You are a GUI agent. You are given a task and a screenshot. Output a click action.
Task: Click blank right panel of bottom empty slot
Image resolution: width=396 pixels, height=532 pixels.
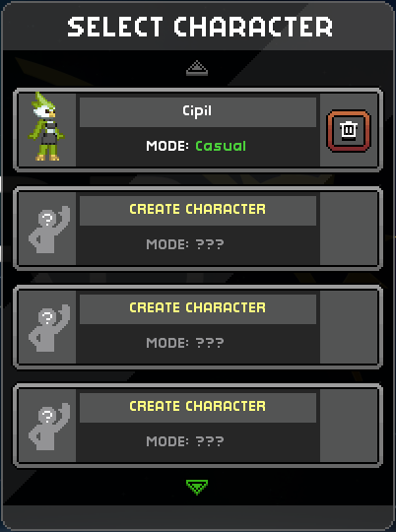[x=349, y=426]
